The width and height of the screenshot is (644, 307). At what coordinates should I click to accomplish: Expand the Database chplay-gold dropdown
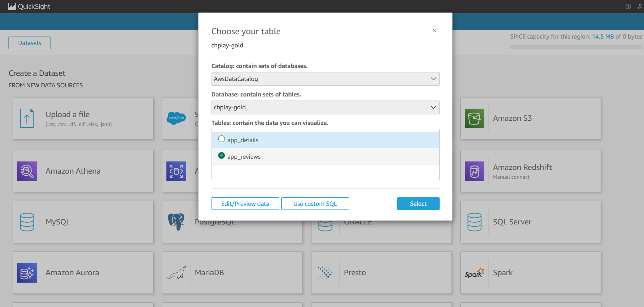(325, 107)
